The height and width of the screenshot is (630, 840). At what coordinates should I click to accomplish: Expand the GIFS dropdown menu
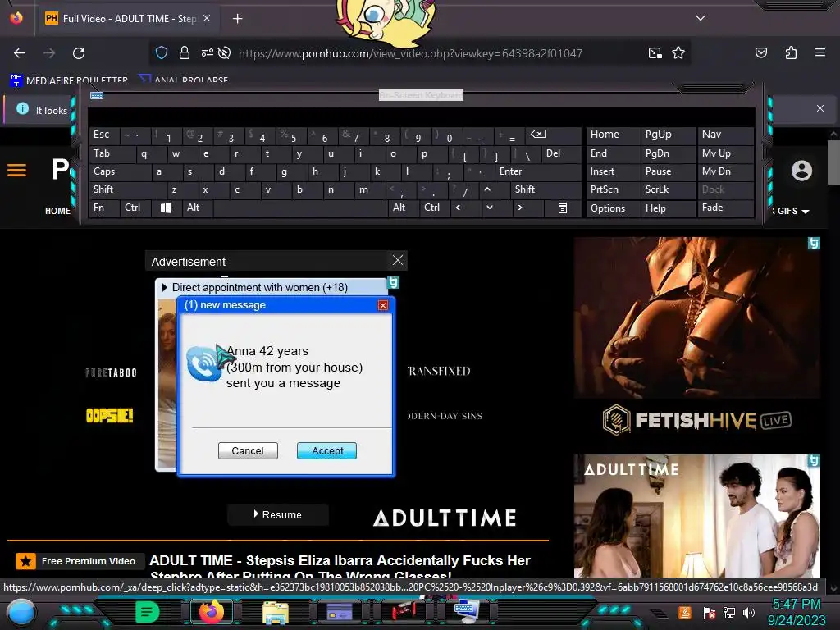click(793, 211)
